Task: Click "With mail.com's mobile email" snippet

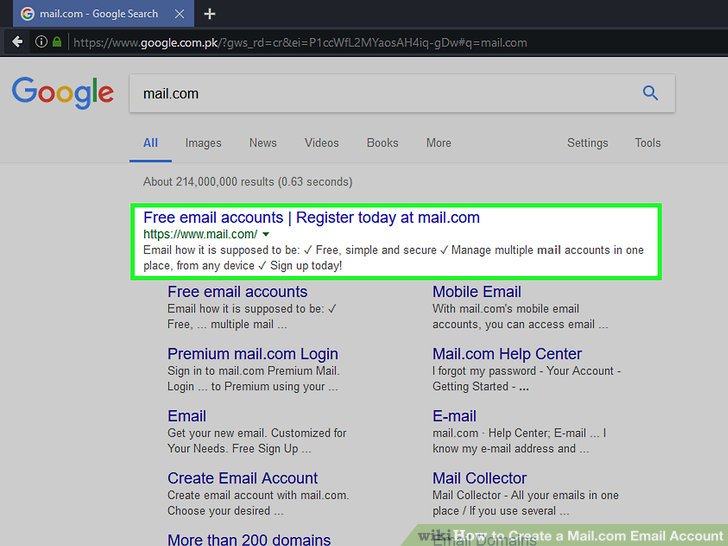Action: tap(506, 309)
